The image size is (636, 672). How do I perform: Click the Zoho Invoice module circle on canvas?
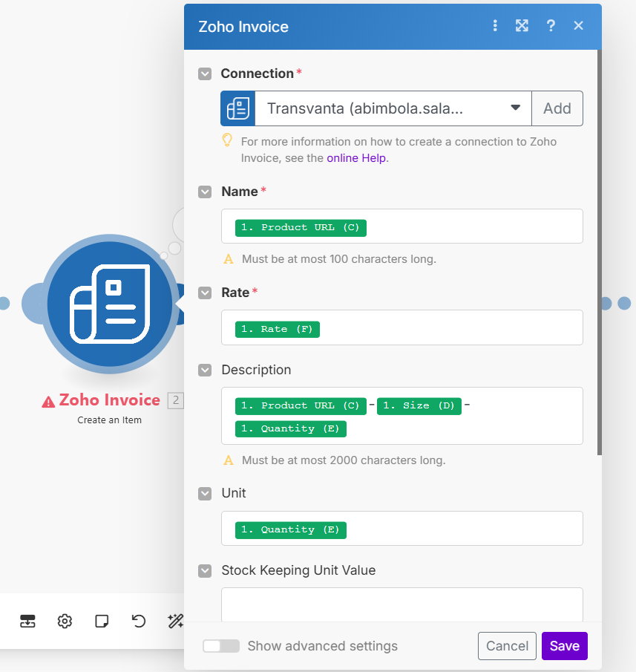point(110,304)
